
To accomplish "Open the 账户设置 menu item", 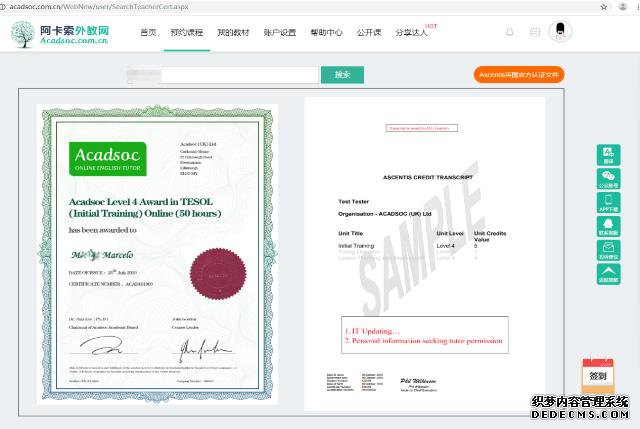I will pos(280,32).
